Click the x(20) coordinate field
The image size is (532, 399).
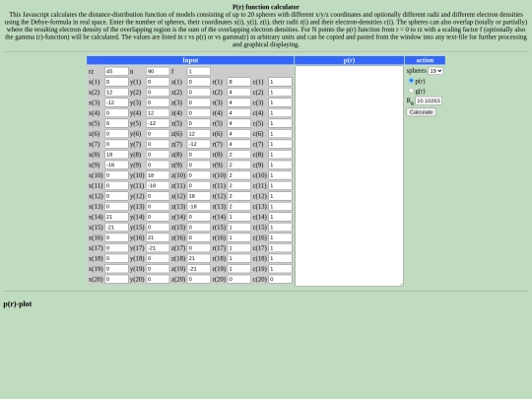click(116, 279)
